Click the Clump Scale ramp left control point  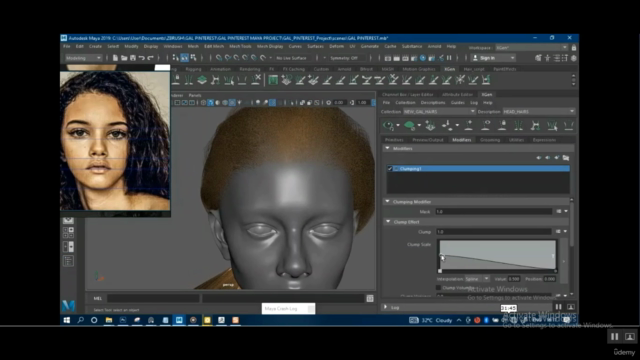[440, 256]
